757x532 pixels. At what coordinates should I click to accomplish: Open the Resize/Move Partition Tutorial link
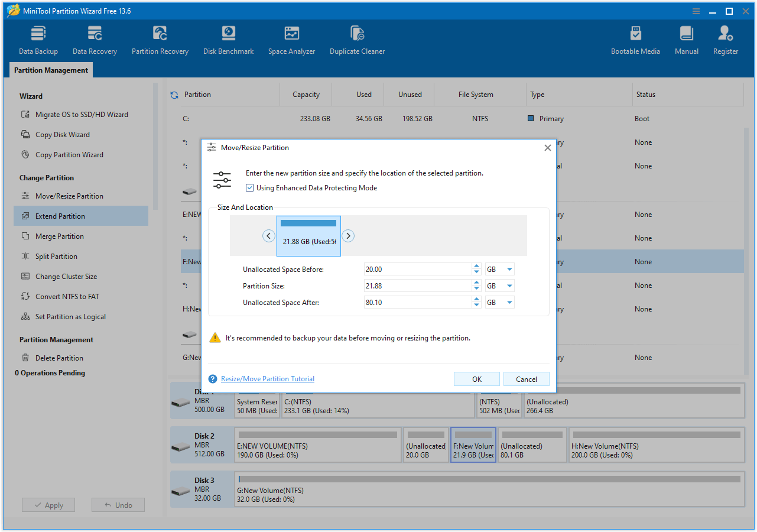[268, 379]
